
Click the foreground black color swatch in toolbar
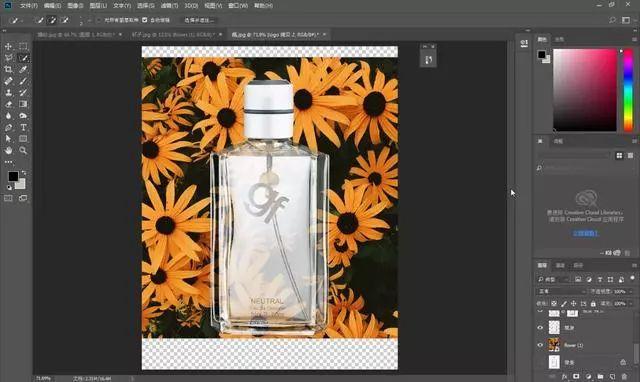(13, 176)
